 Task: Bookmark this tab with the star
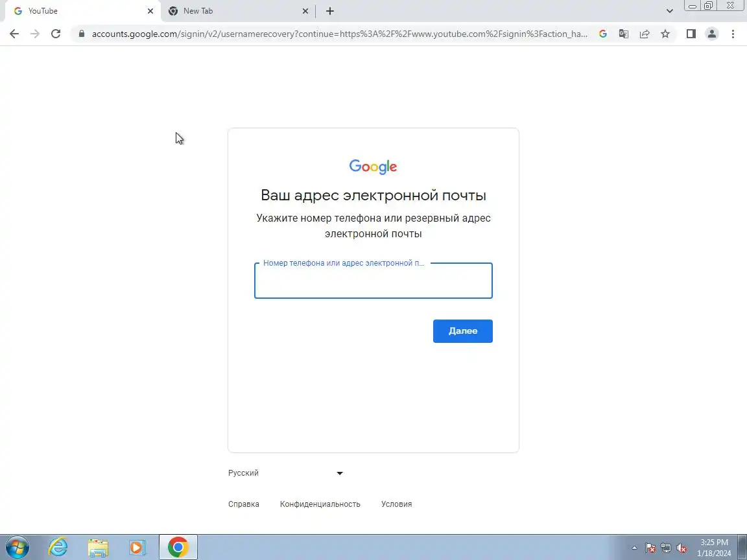665,34
